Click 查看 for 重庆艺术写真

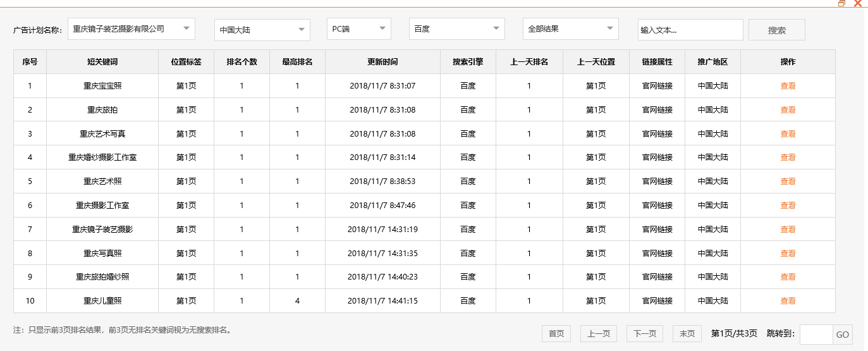click(788, 134)
